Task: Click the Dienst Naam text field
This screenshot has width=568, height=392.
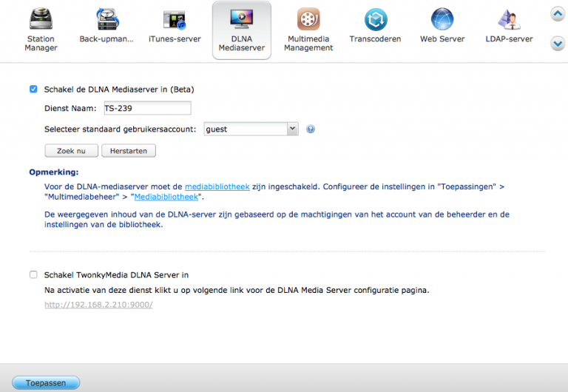Action: tap(146, 109)
